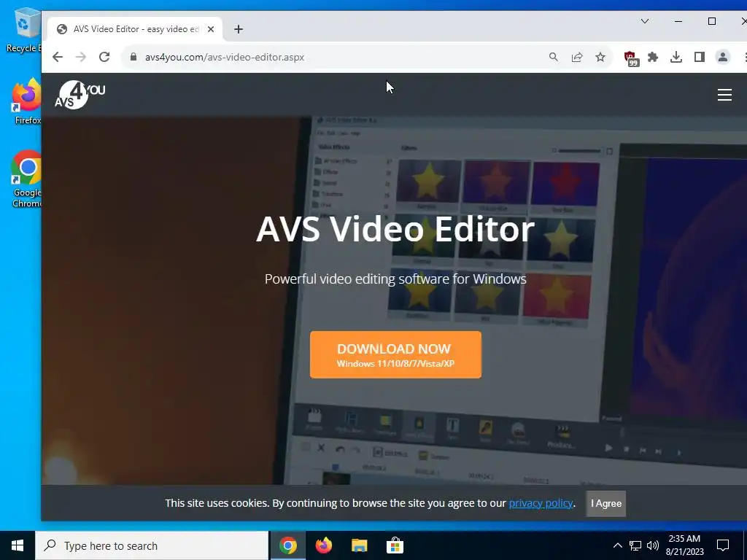Click the AVS Video Editor heading
Viewport: 747px width, 560px height.
395,229
